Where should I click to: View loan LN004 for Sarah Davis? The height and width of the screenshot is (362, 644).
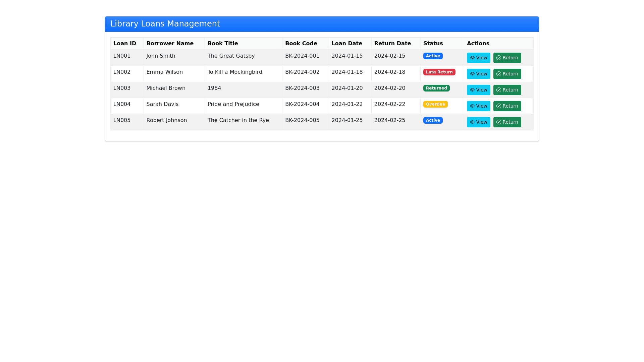tap(478, 106)
